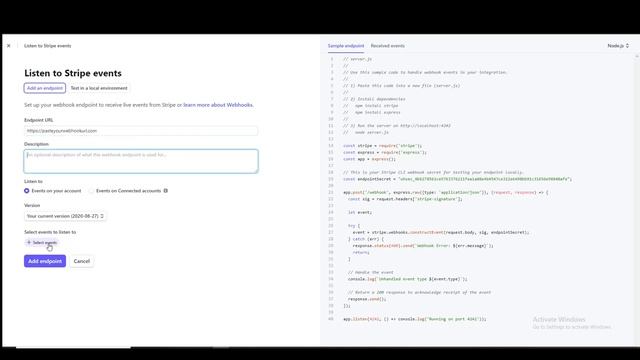The image size is (640, 360).
Task: Select Events on Connected accounts radio button
Action: 91,191
